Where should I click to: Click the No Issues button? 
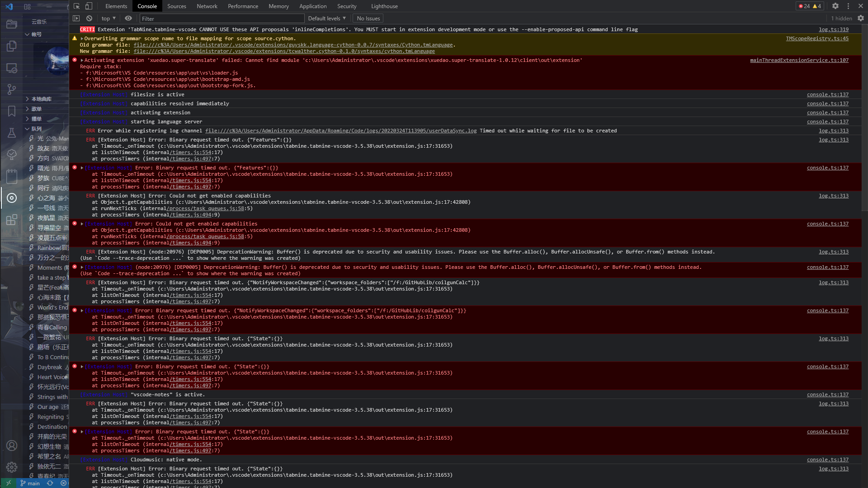click(x=368, y=18)
